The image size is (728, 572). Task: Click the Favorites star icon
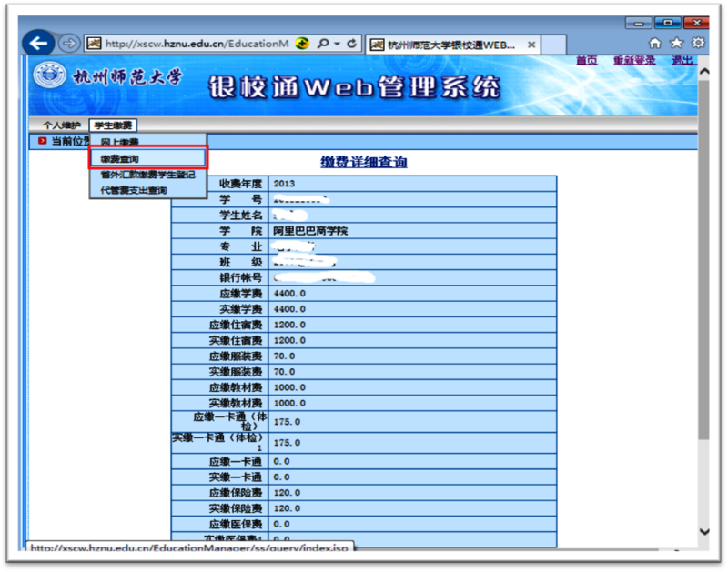point(676,43)
